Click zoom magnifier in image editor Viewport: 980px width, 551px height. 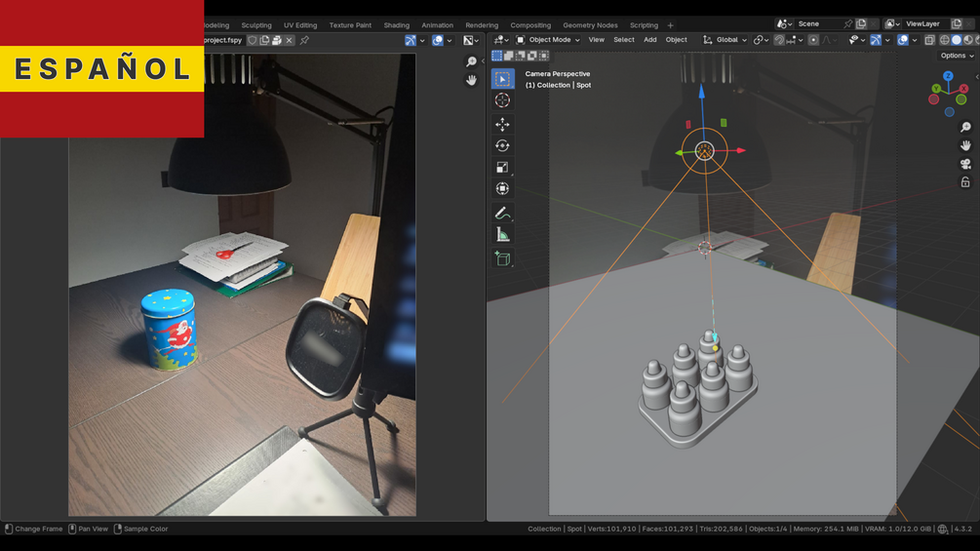(x=471, y=61)
